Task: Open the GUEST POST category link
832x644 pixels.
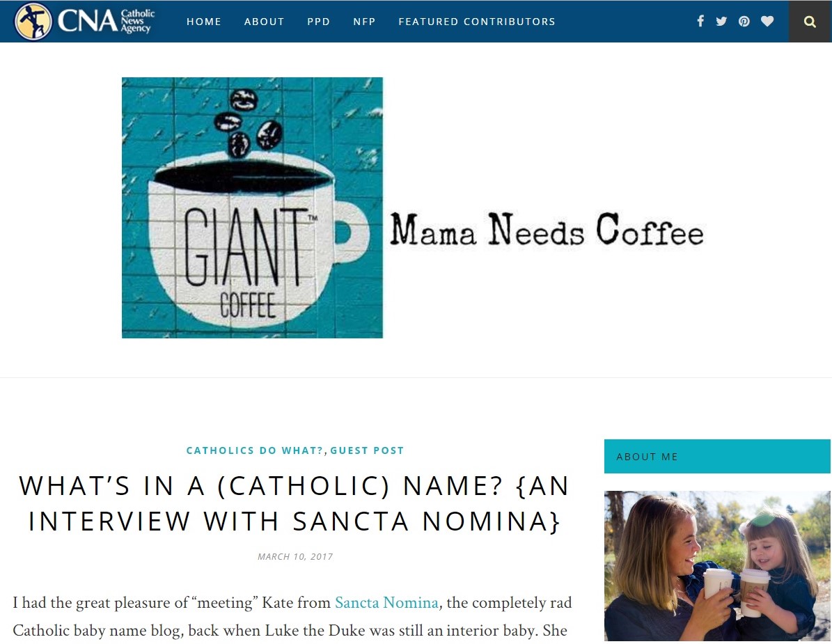Action: 367,450
